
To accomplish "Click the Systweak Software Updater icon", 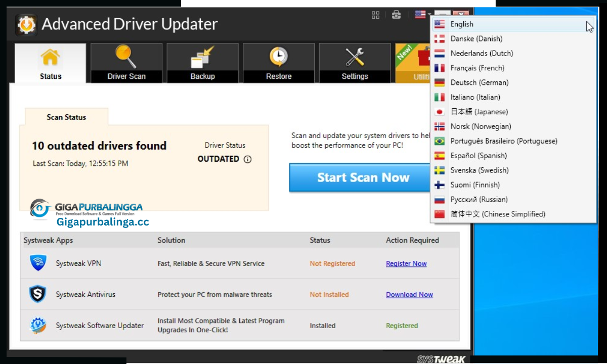I will tap(38, 326).
